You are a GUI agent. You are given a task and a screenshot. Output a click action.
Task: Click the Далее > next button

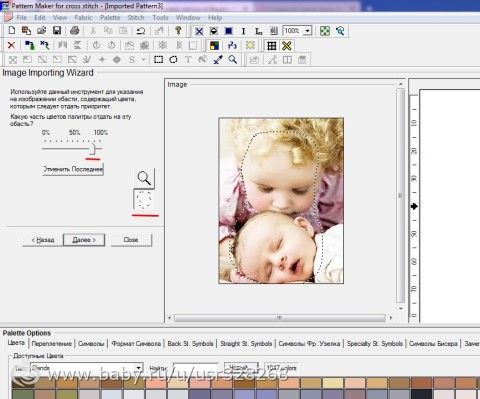[x=84, y=240]
